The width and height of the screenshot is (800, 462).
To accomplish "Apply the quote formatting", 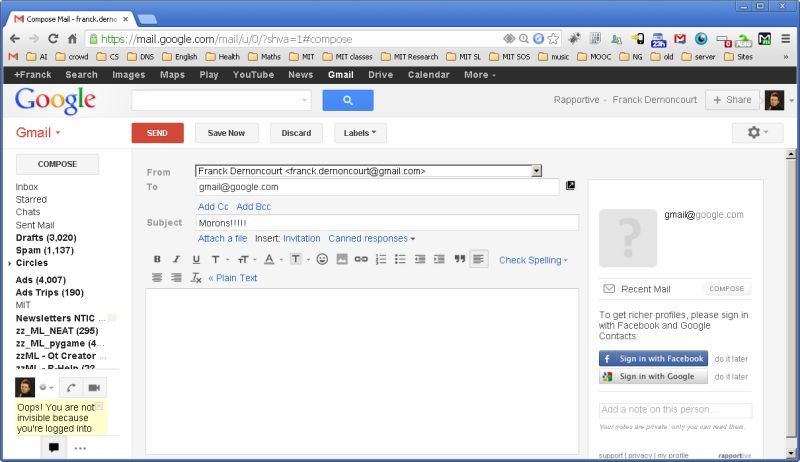I will tap(460, 259).
